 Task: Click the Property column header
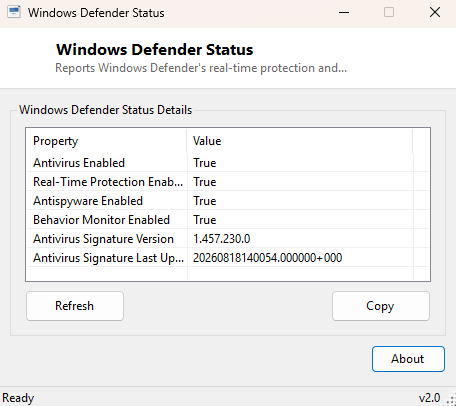point(107,141)
